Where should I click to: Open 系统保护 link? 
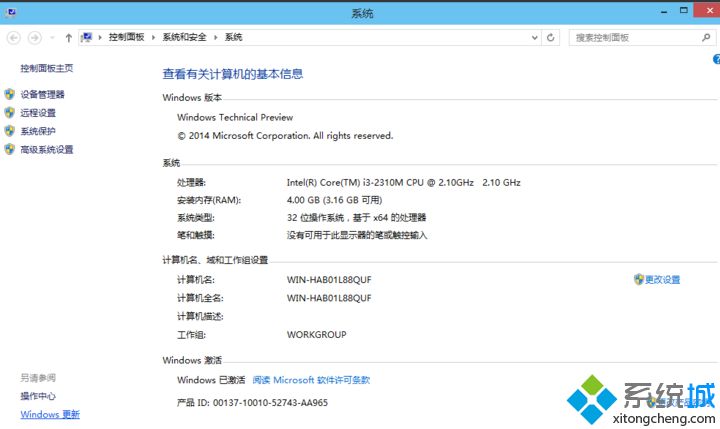[x=38, y=131]
